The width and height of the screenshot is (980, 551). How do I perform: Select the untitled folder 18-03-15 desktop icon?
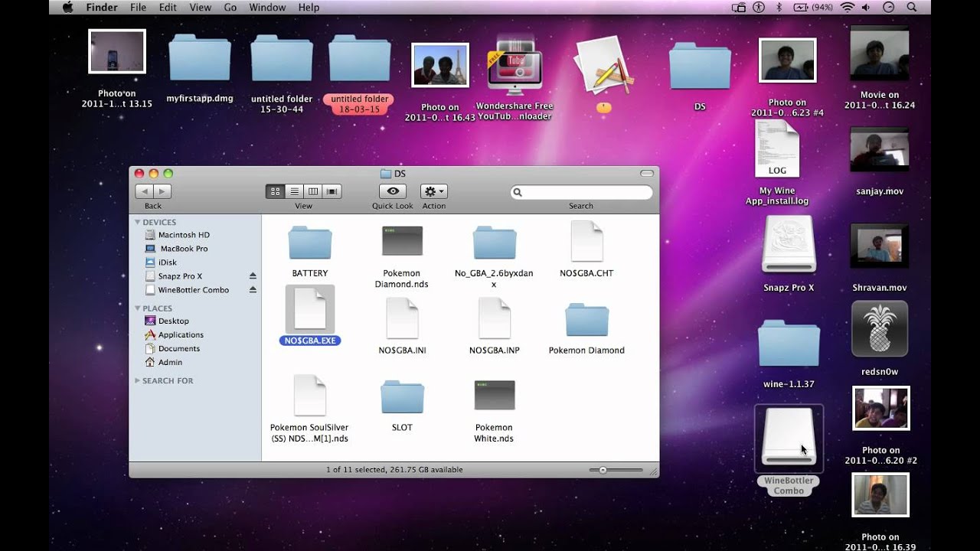tap(359, 58)
